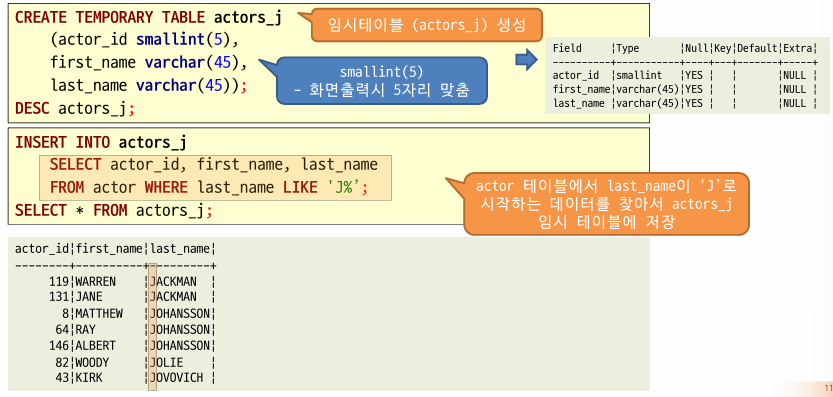Click 'first_name' header in the query result table
Viewport: 833px width, 397px height.
pyautogui.click(x=109, y=249)
